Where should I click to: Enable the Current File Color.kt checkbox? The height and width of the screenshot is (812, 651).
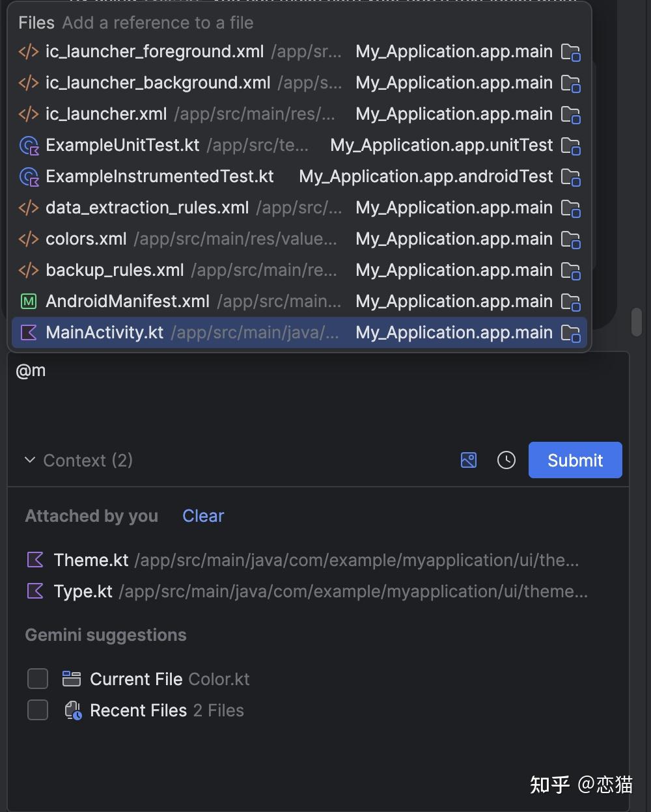pyautogui.click(x=37, y=678)
